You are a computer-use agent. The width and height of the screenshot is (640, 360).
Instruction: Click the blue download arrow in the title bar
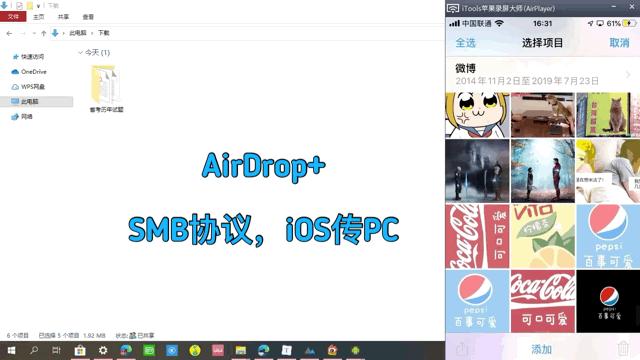click(4, 5)
